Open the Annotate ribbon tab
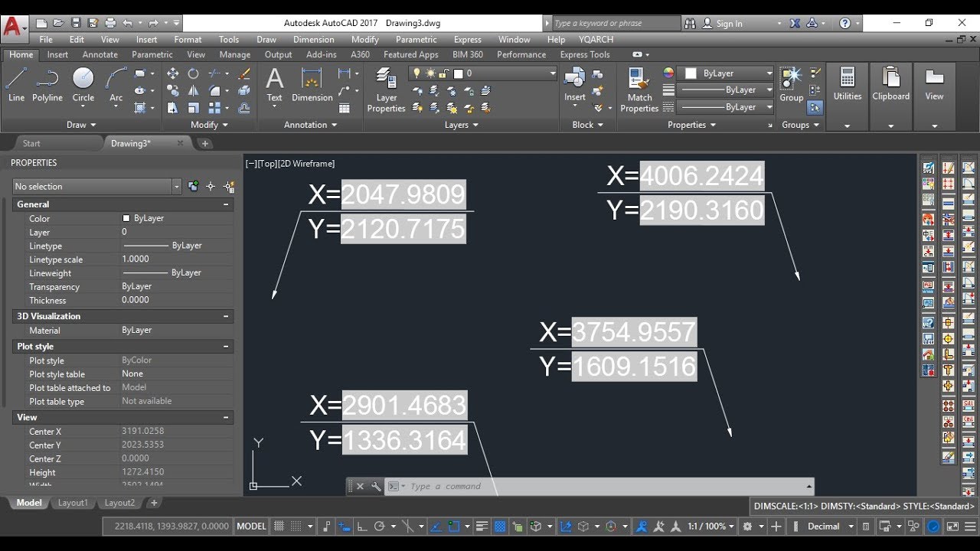 coord(100,55)
